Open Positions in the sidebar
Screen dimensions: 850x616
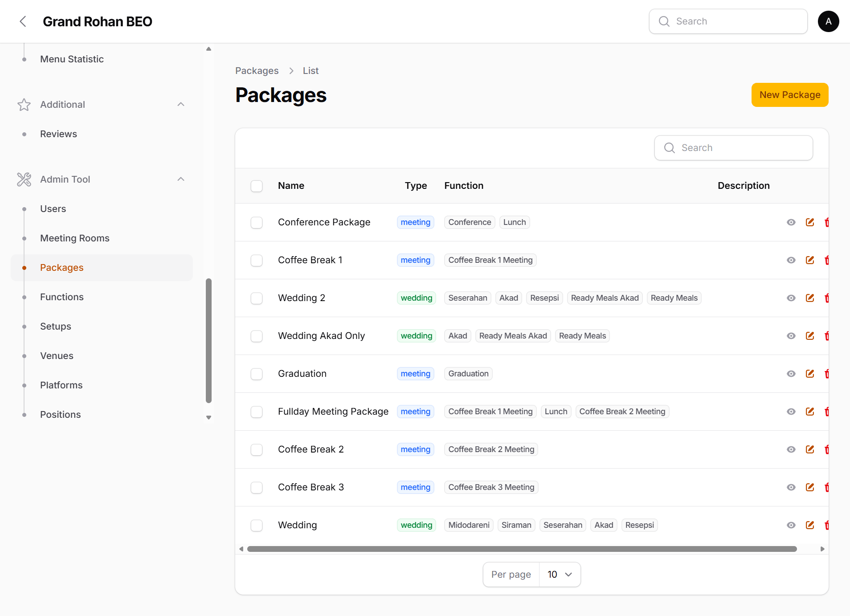pyautogui.click(x=61, y=415)
